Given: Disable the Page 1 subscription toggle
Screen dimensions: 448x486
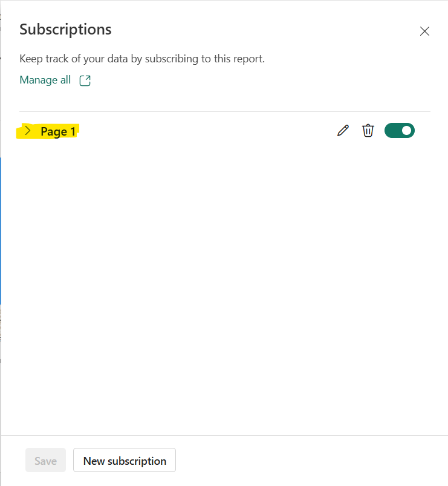Looking at the screenshot, I should click(399, 130).
